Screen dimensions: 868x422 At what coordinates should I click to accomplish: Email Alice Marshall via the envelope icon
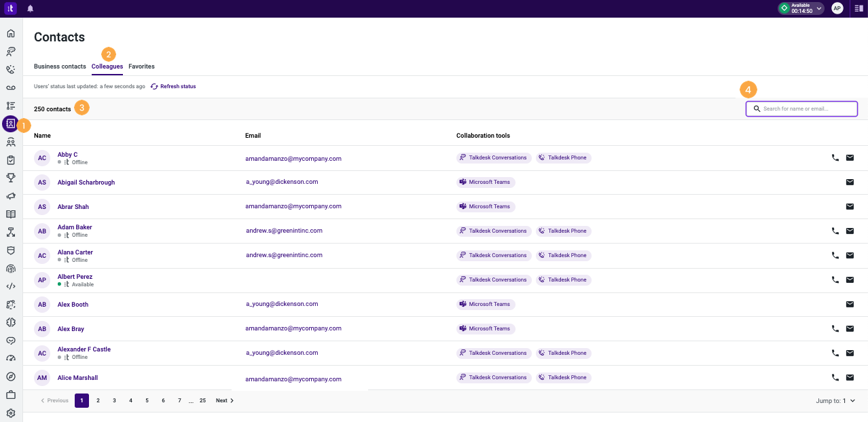pos(850,377)
